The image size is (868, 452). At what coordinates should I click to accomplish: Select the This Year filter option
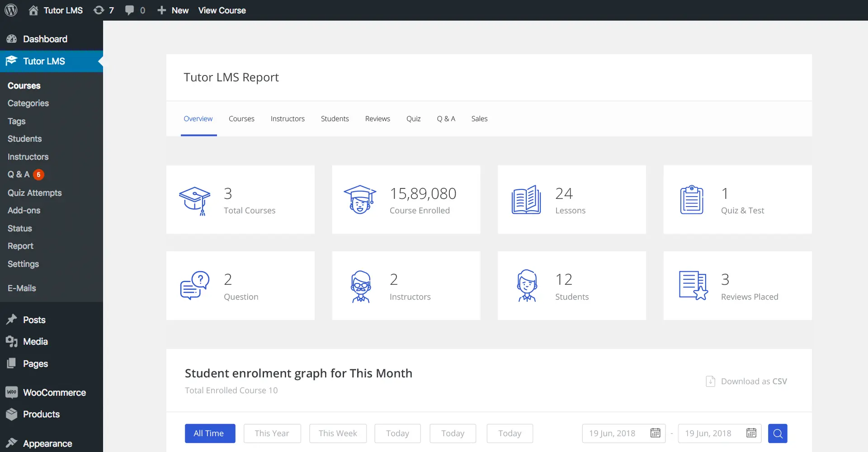[272, 433]
